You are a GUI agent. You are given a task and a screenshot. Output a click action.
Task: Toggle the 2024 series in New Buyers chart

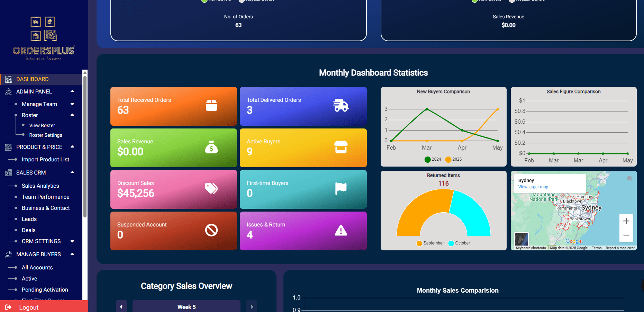point(433,159)
